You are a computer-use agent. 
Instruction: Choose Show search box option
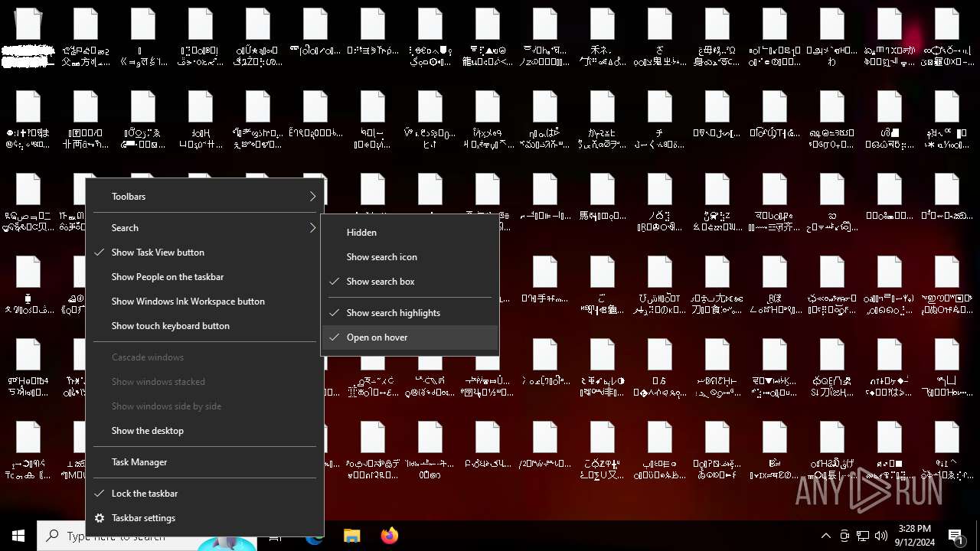410,282
